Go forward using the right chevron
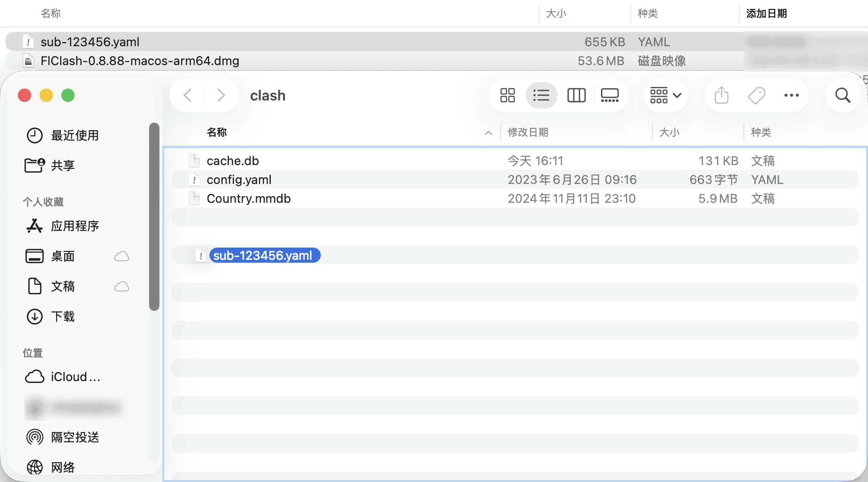The image size is (868, 482). pyautogui.click(x=221, y=95)
